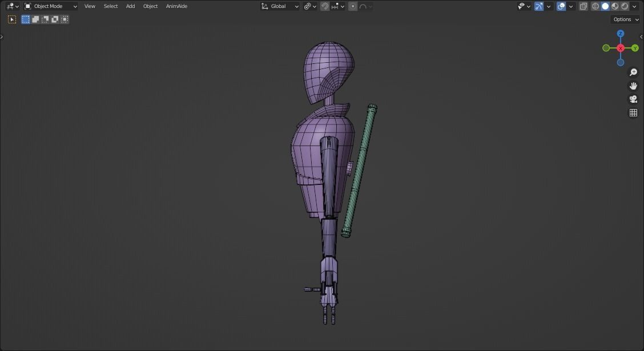Open the object visibility and selectability dropdown
This screenshot has height=351, width=644.
tap(524, 6)
